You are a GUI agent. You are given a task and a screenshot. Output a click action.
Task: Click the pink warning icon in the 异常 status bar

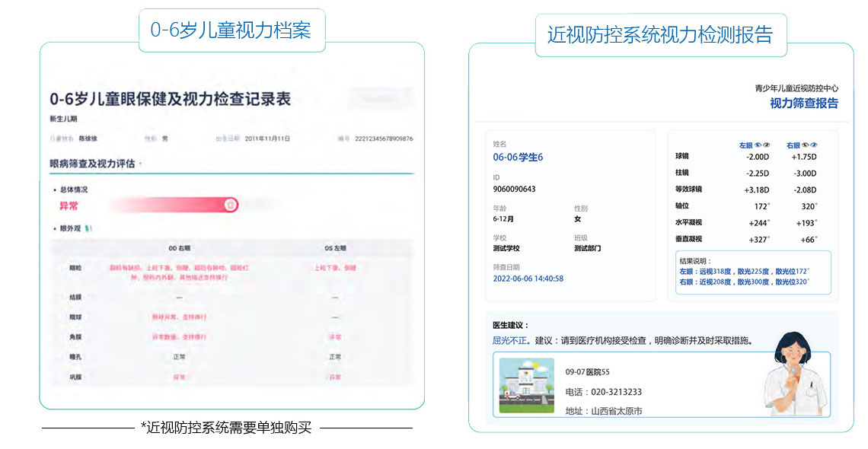point(231,203)
